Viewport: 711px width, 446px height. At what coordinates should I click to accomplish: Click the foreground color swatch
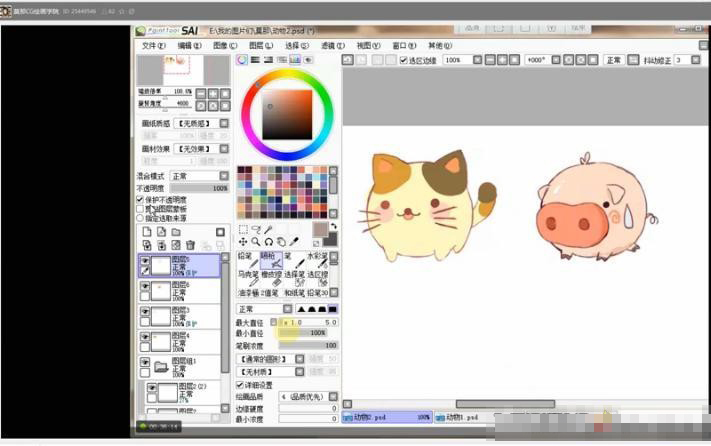click(x=321, y=229)
